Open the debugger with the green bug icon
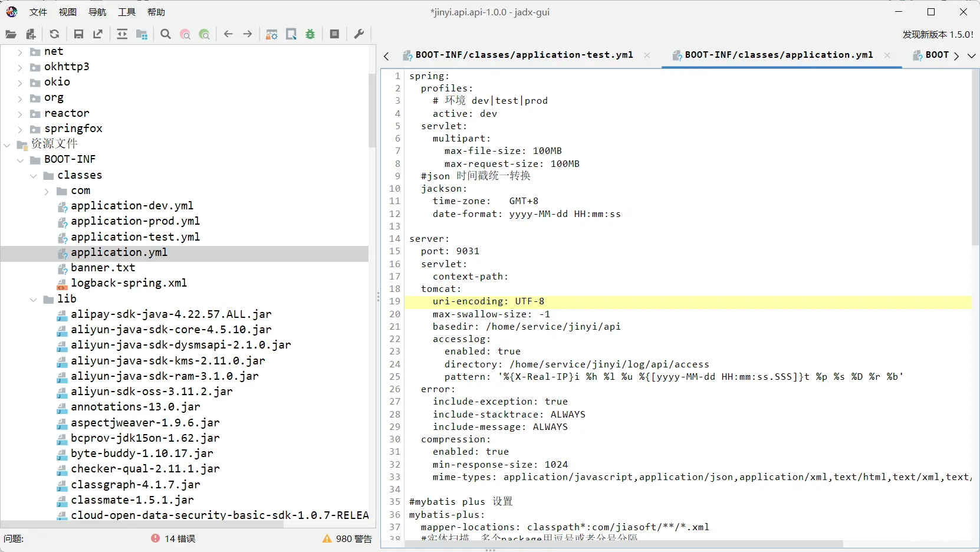The image size is (980, 552). tap(310, 34)
